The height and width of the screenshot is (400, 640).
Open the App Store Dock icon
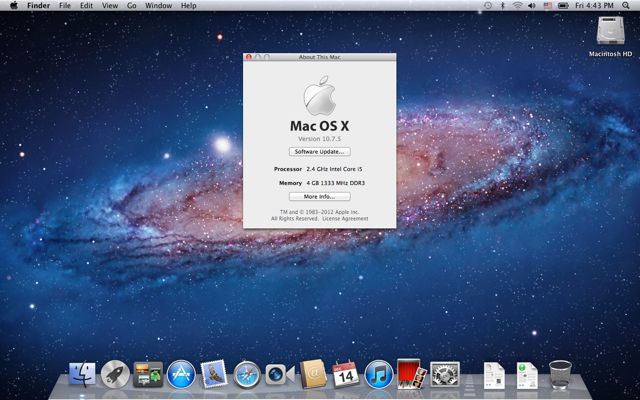coord(181,374)
